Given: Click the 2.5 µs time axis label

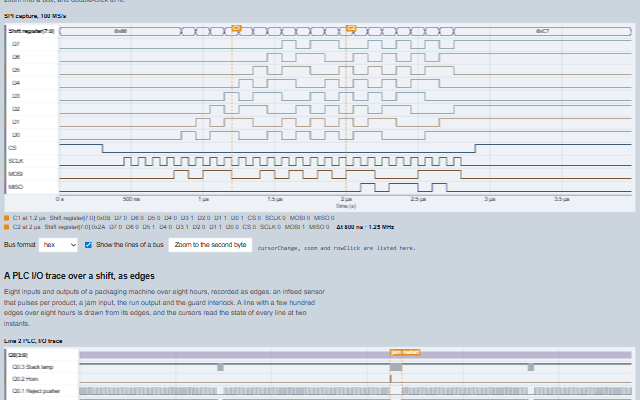Looking at the screenshot, I should 418,199.
